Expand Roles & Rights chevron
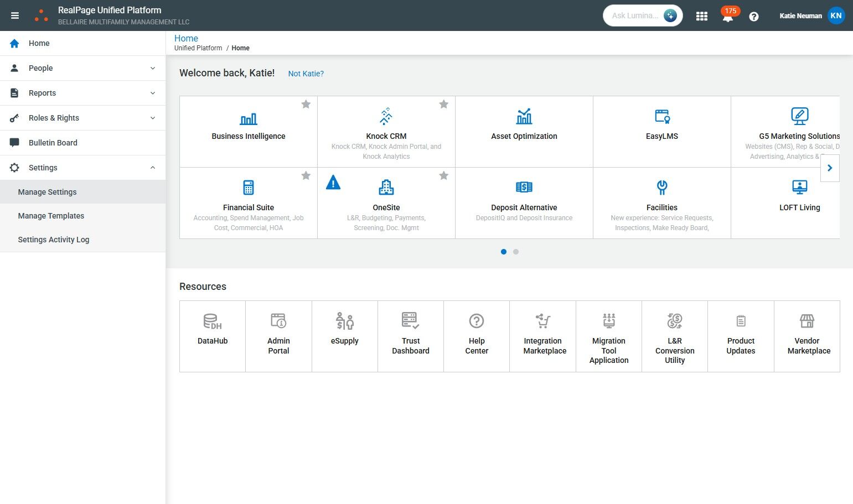 coord(153,118)
